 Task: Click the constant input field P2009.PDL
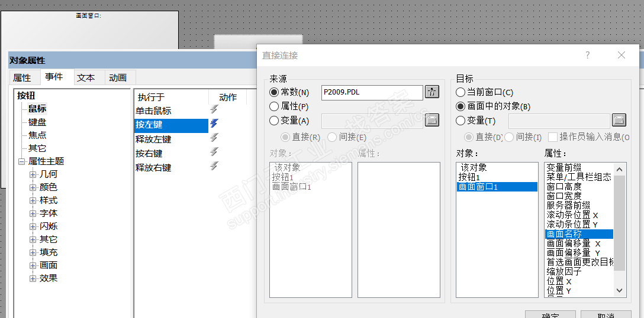tap(372, 92)
